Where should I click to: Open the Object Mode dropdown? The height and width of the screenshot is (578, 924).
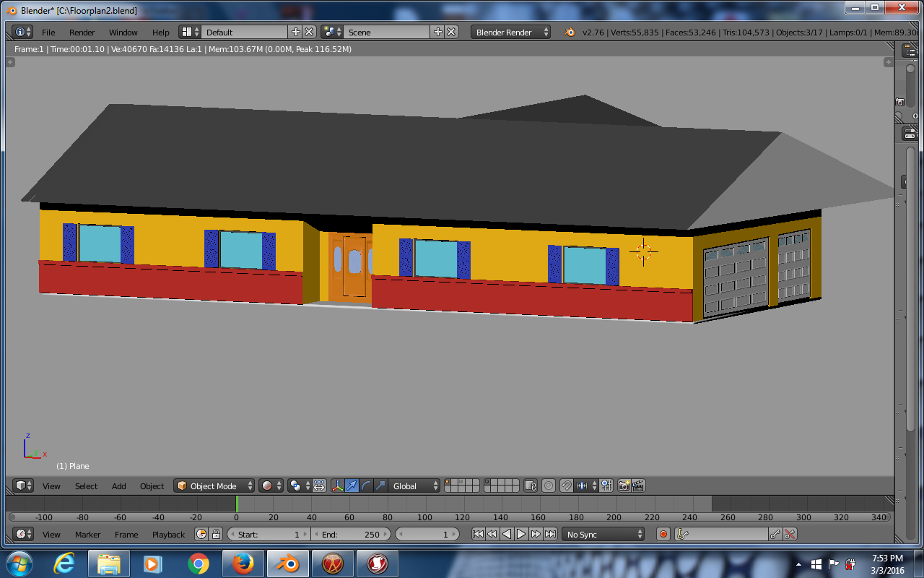214,486
